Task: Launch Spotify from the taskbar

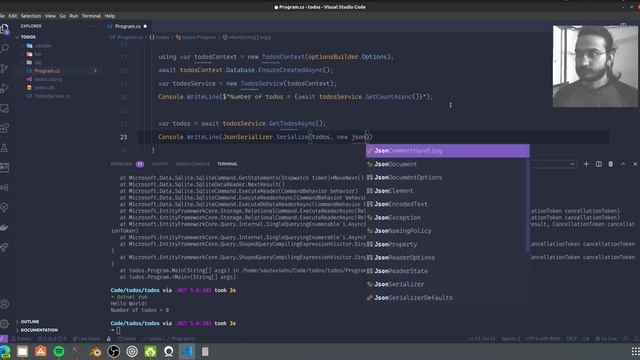Action: [x=59, y=351]
